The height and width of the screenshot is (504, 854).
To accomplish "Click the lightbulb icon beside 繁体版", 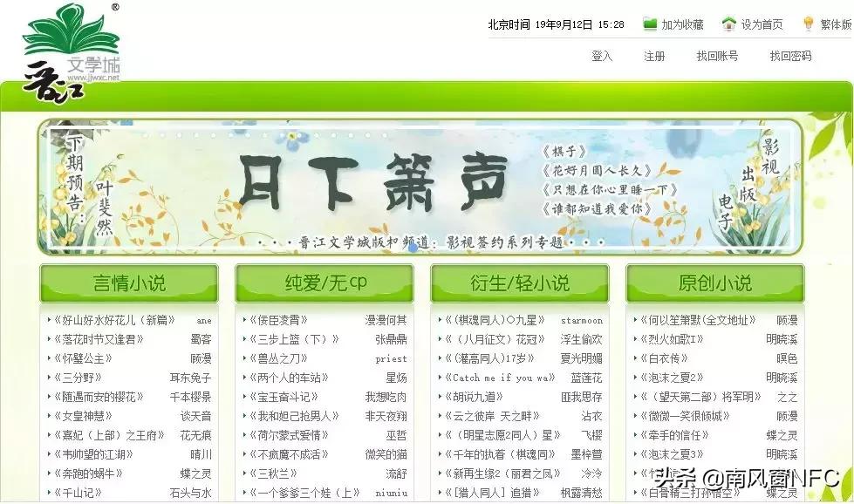I will tap(807, 22).
